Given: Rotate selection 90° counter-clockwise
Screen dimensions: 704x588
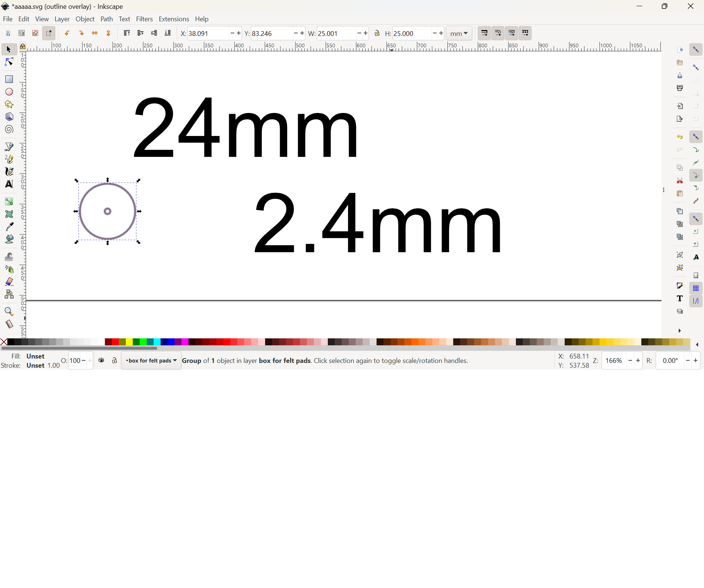Looking at the screenshot, I should tap(67, 33).
